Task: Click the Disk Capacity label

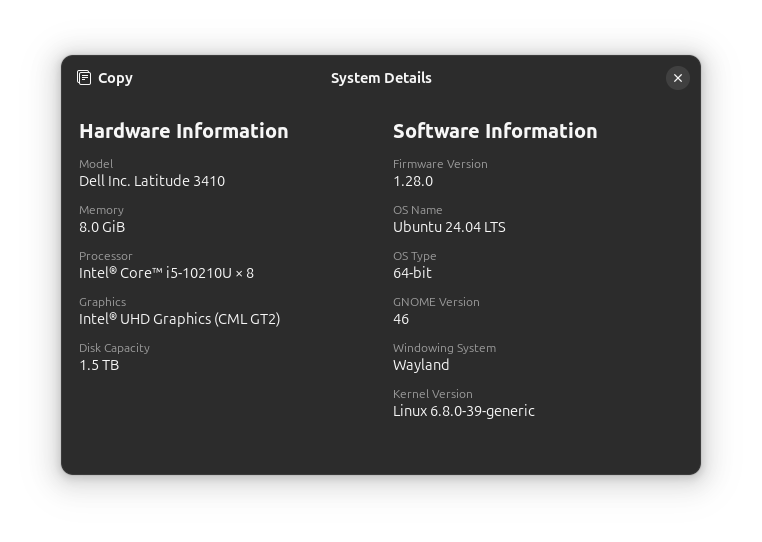Action: (x=114, y=348)
